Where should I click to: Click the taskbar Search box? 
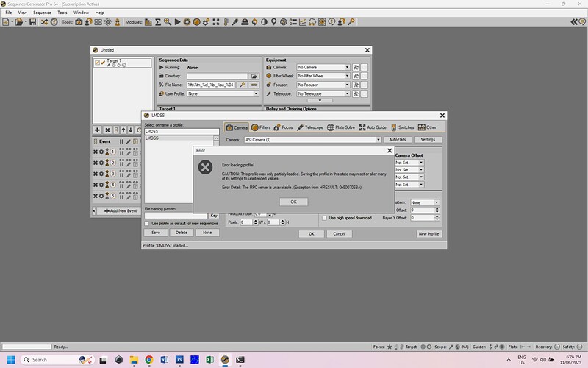coord(57,360)
